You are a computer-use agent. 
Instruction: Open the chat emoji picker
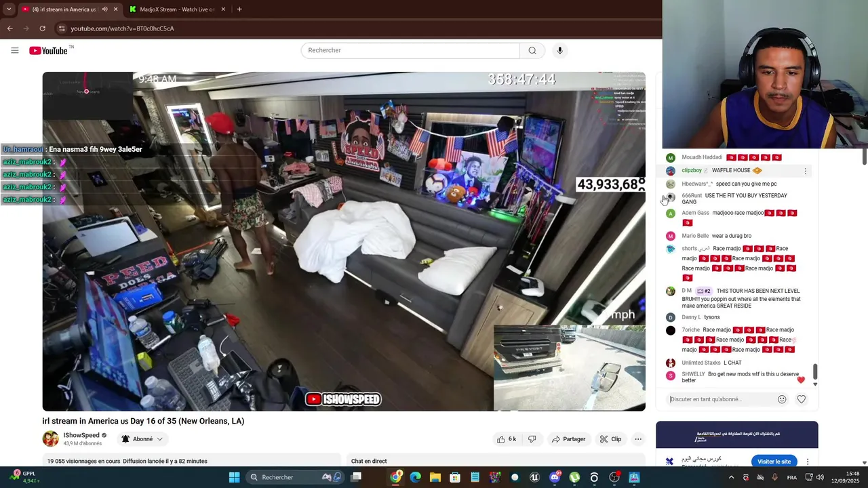(x=782, y=399)
